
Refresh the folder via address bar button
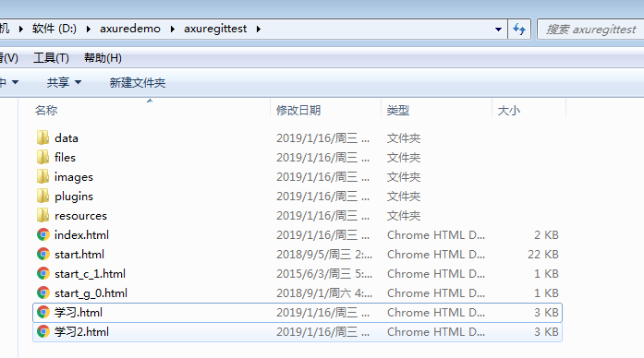[x=519, y=30]
